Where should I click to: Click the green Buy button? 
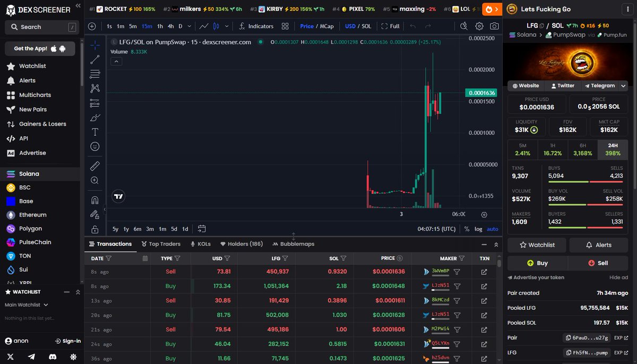pyautogui.click(x=537, y=263)
